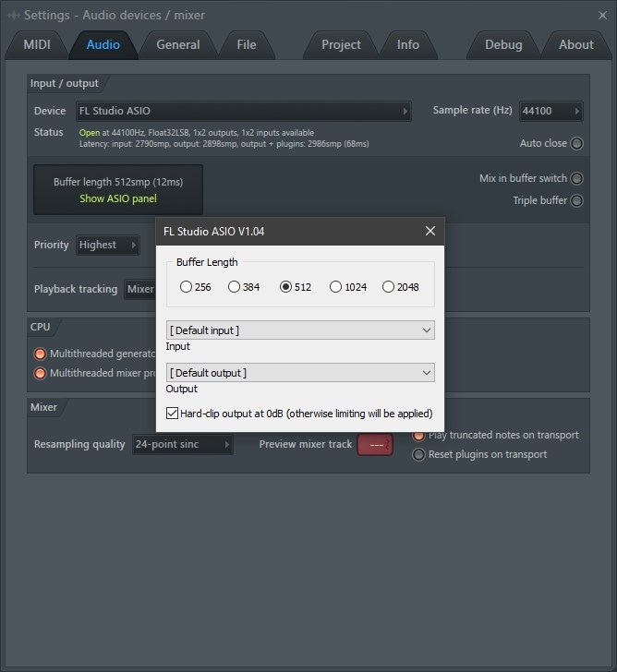The height and width of the screenshot is (672, 617).
Task: Click the Input / output section header
Action: pos(65,83)
